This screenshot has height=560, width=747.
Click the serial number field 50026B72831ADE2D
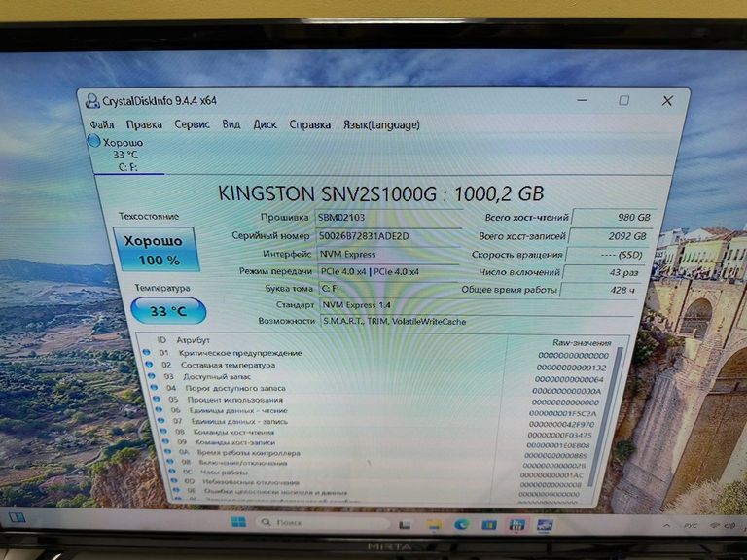[x=388, y=235]
